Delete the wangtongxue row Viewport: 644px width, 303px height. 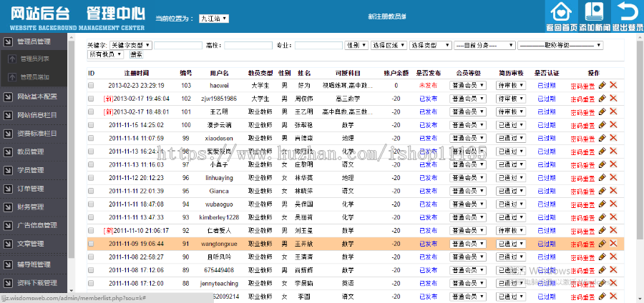[x=613, y=244]
